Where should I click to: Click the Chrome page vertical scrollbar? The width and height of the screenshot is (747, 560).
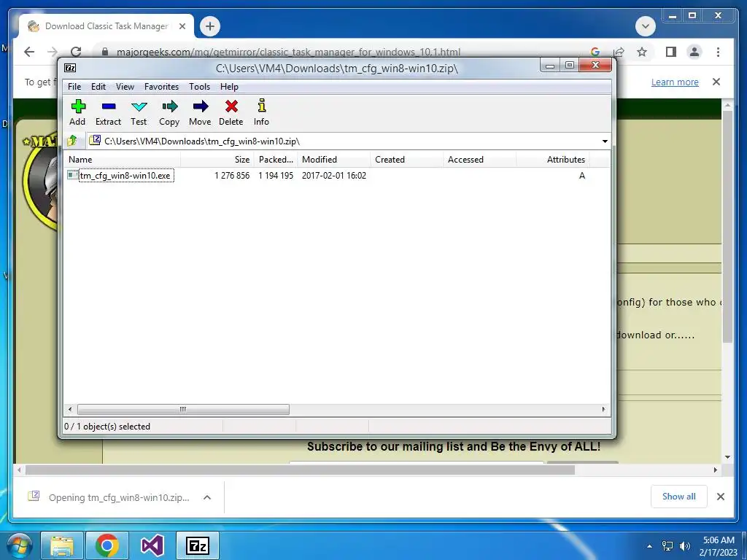(x=727, y=226)
